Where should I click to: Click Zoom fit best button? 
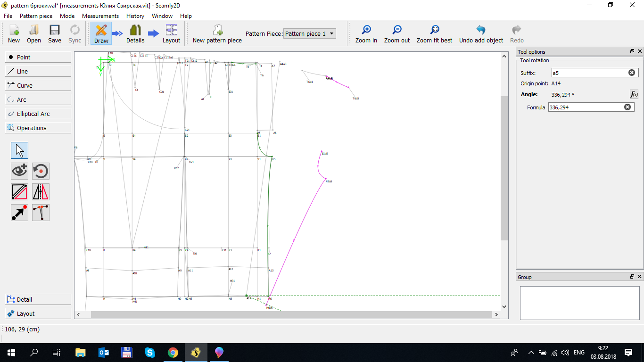click(x=434, y=34)
